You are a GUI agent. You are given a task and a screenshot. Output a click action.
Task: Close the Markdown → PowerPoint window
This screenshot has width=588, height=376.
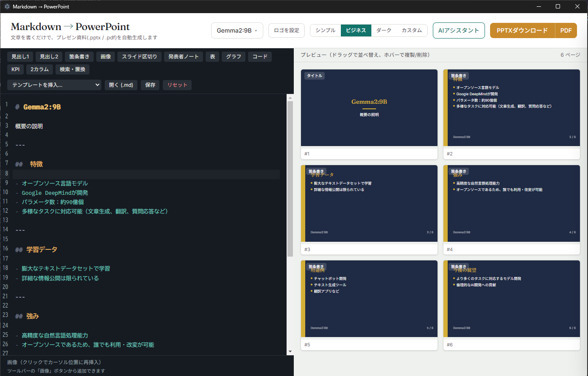[x=577, y=7]
